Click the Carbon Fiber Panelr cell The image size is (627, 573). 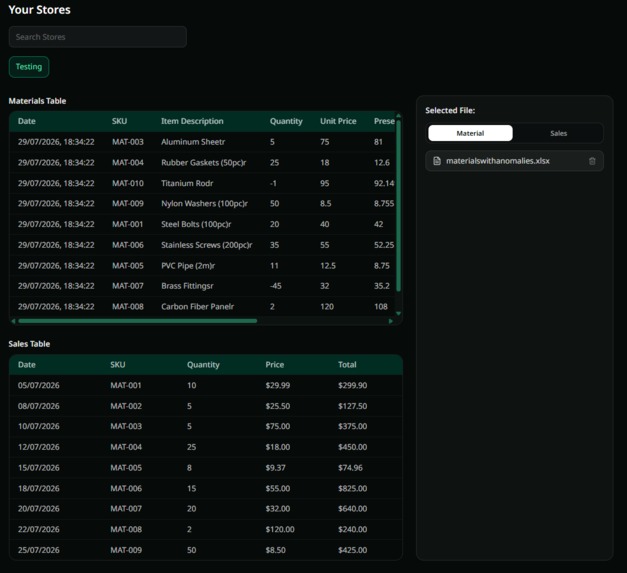[x=198, y=307]
